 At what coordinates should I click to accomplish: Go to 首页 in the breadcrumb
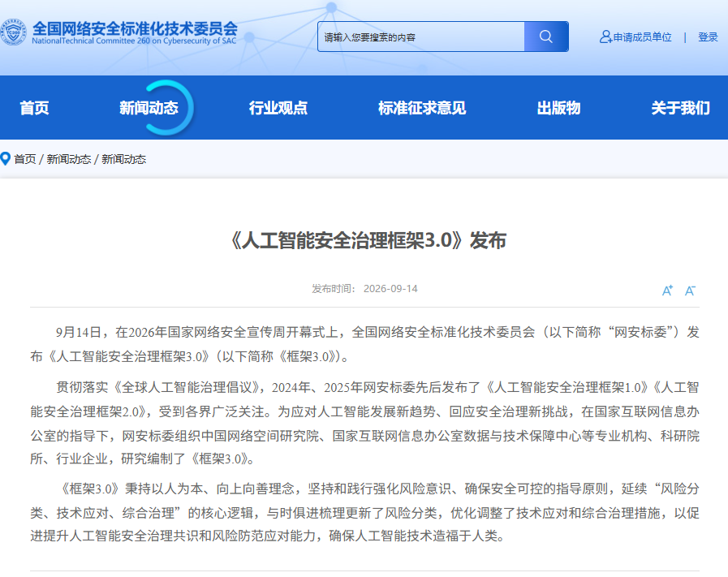tap(25, 159)
